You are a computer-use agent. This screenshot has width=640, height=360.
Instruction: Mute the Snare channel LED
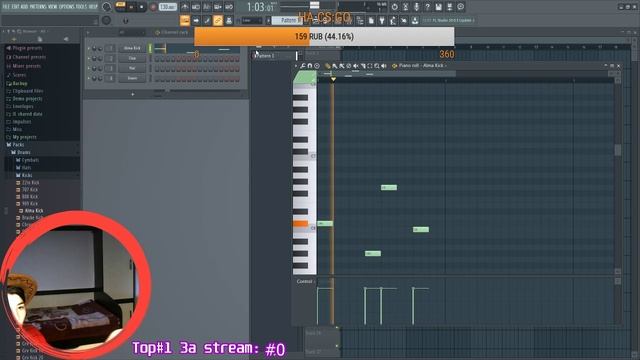(x=89, y=78)
